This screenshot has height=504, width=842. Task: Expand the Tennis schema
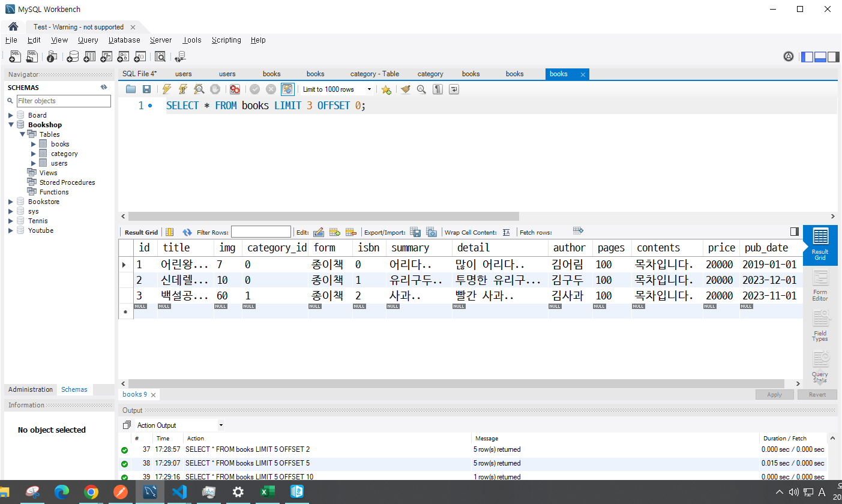[11, 221]
